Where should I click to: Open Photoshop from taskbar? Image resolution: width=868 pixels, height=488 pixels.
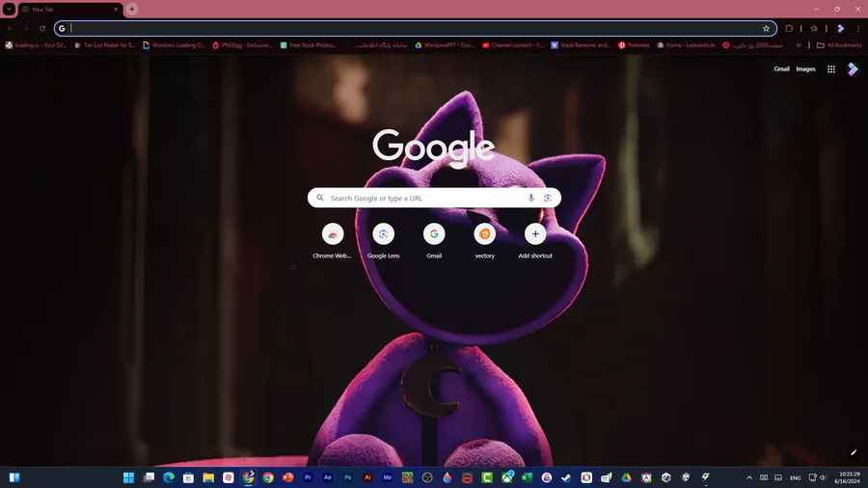pos(347,477)
